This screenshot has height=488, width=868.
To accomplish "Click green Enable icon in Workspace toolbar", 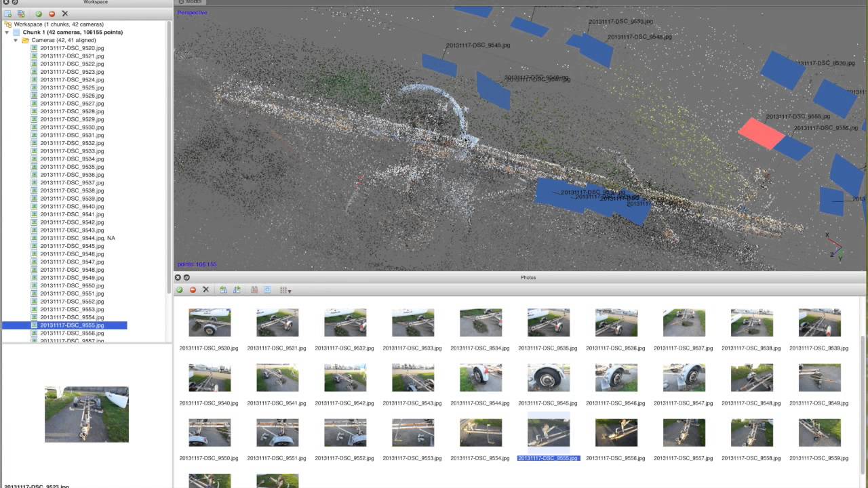I will pos(39,14).
